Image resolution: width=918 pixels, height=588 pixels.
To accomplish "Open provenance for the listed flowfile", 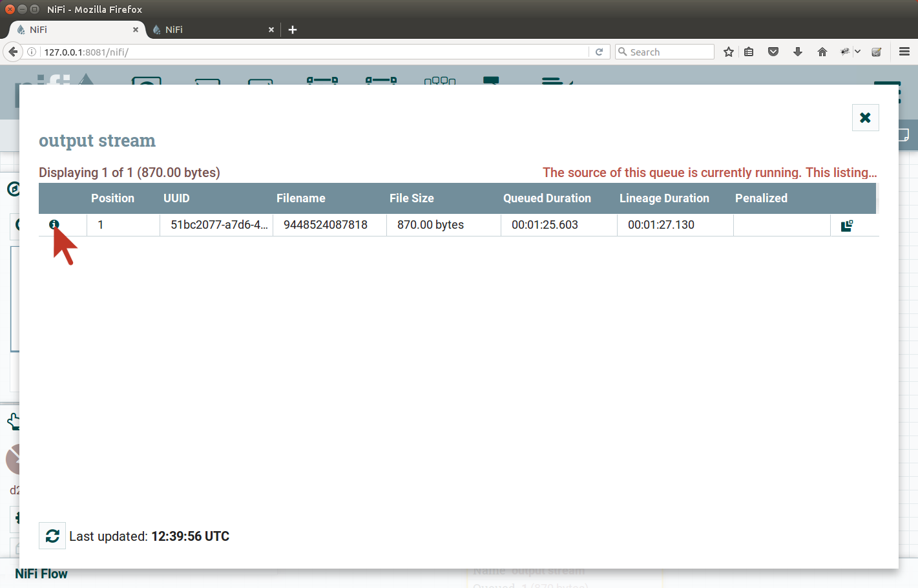I will coord(847,226).
